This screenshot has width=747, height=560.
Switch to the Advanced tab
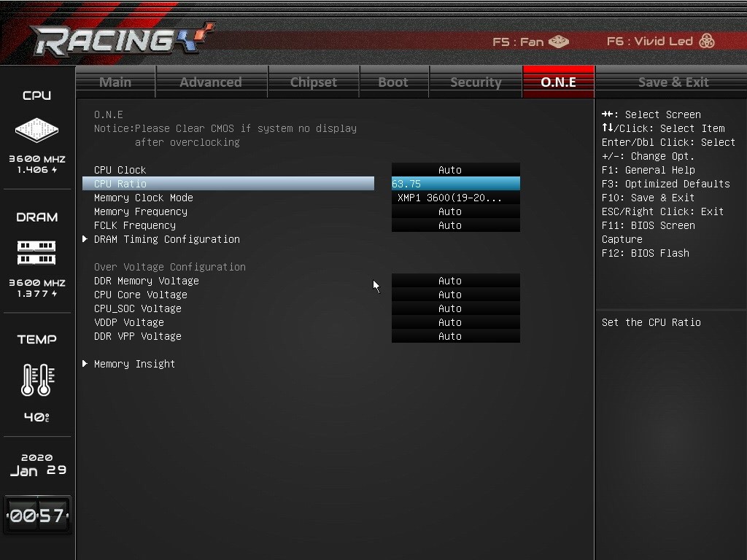click(x=211, y=82)
